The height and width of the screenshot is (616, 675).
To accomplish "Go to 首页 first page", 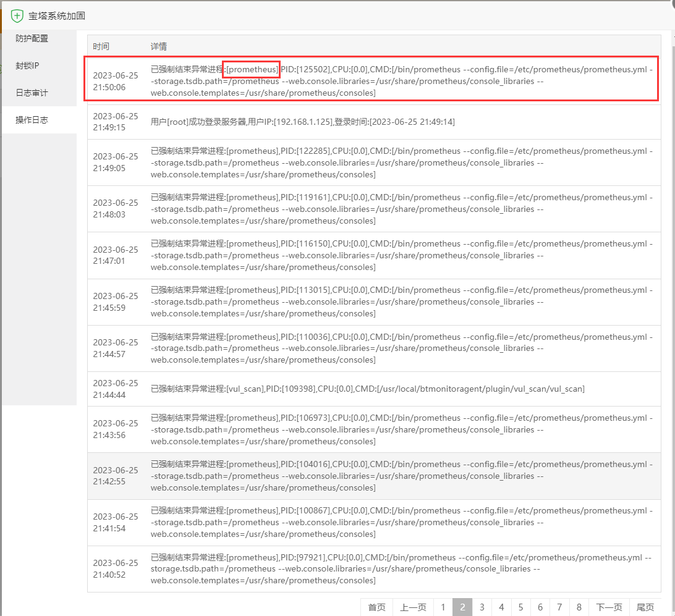I will (x=376, y=607).
